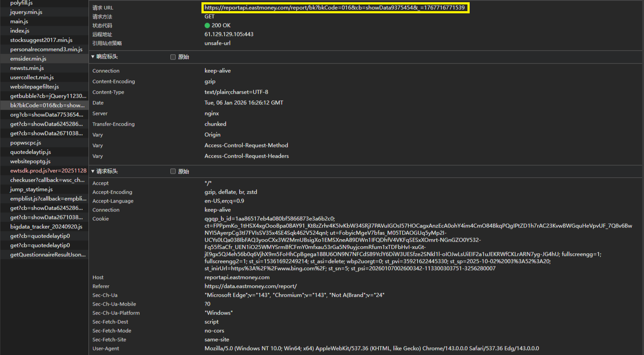Select the emsider.min.js request

tap(28, 59)
